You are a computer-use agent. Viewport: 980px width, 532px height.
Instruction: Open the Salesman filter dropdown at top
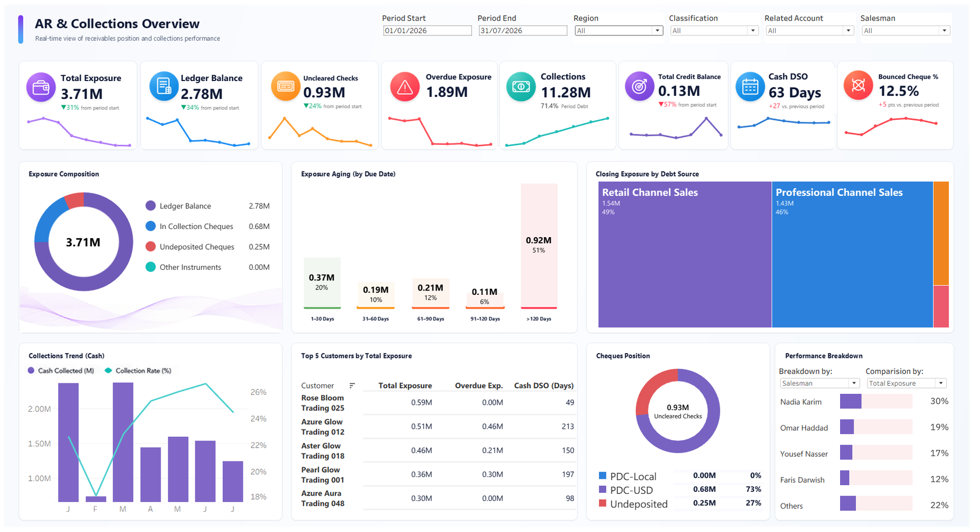click(x=905, y=30)
